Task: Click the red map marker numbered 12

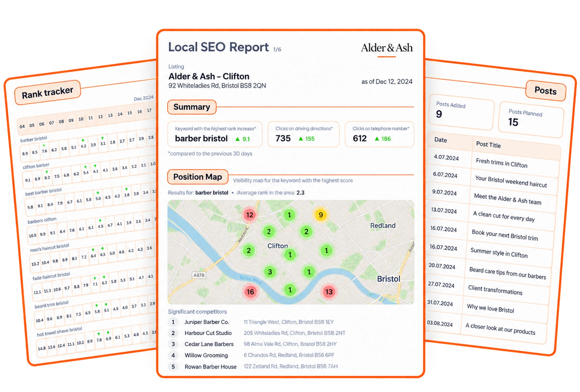Action: point(250,215)
